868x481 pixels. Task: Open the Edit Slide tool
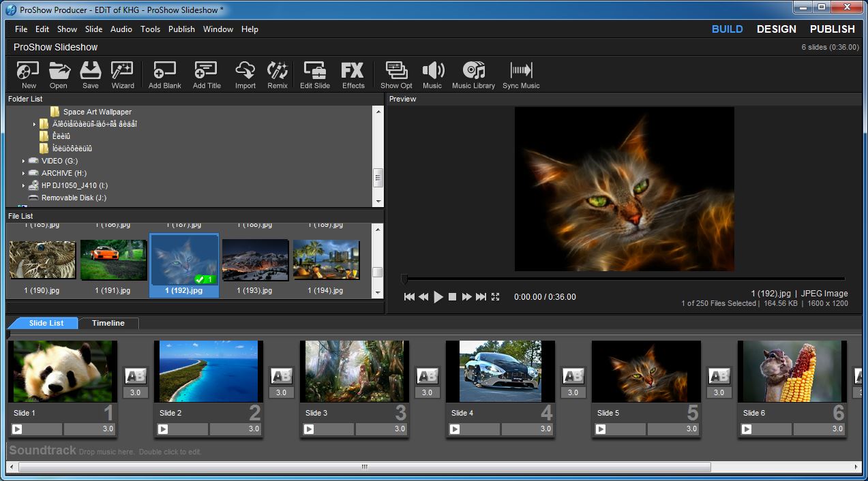[x=314, y=74]
